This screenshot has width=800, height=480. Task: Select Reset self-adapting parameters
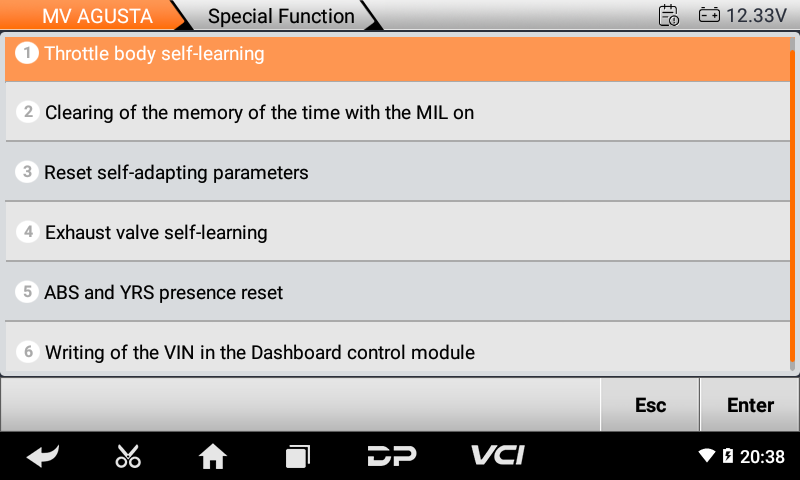[x=400, y=172]
